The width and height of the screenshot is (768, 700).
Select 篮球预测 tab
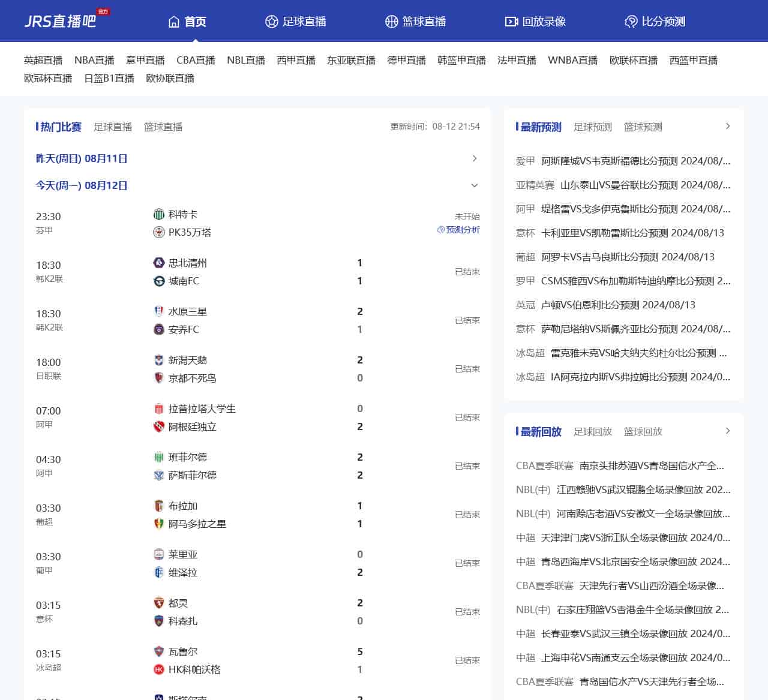[643, 127]
